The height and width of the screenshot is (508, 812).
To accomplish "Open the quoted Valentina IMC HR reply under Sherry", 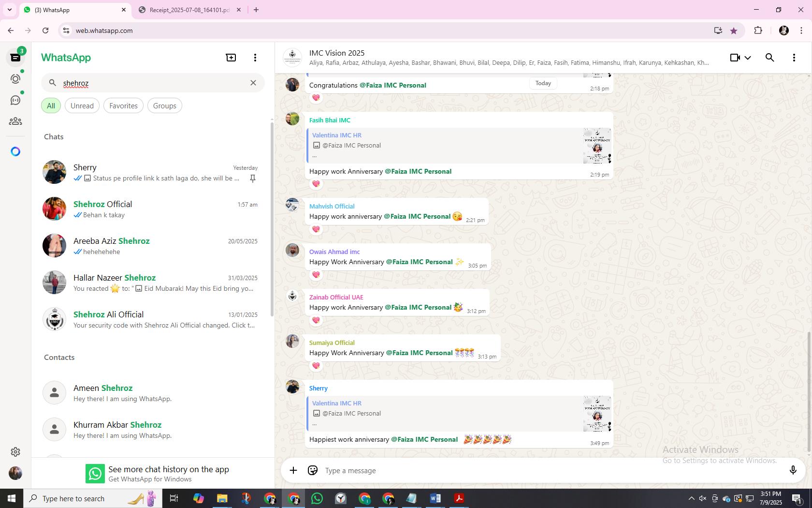I will (459, 414).
